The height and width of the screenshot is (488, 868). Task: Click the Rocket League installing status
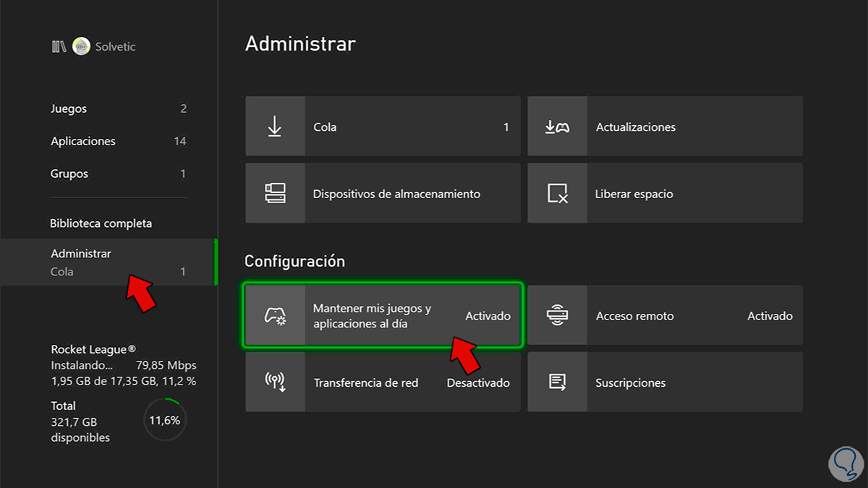tap(123, 365)
